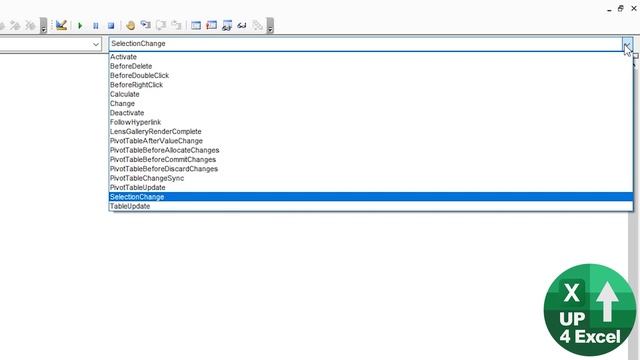This screenshot has width=640, height=360.
Task: Click the Previous Bookmark icon
Action: tap(16, 26)
